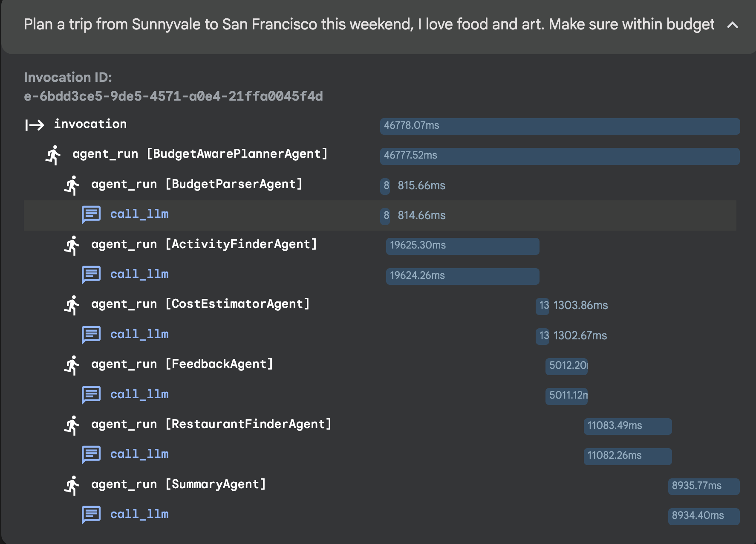Click the chat icon beside BudgetParserAgent's call_llm
This screenshot has height=544, width=756.
point(91,215)
